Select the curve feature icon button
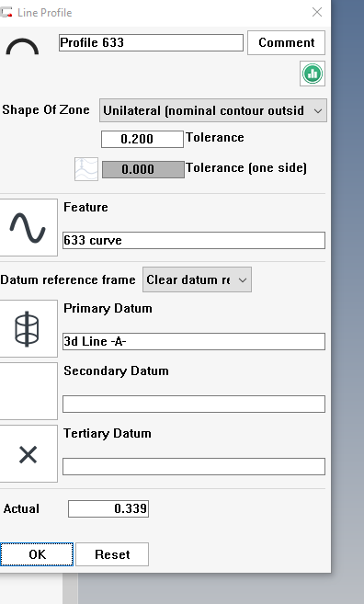This screenshot has width=364, height=604. tap(28, 227)
